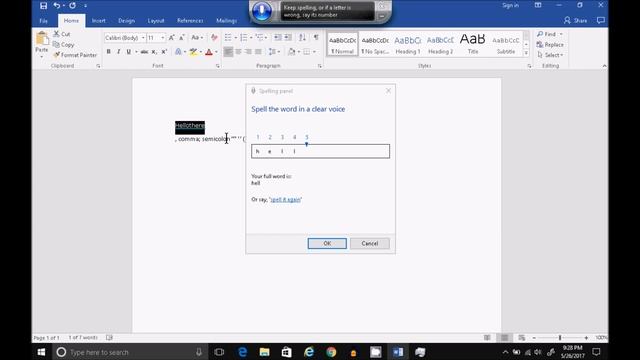
Task: Click the Windows Start button
Action: tap(42, 352)
